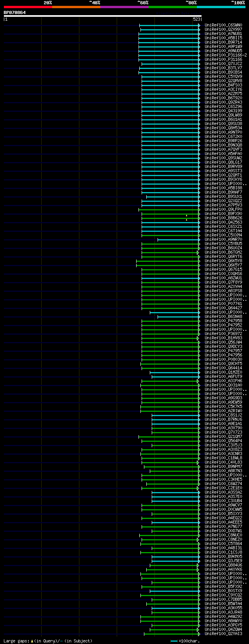Select label UniRef100_A9NR70

click(223, 240)
